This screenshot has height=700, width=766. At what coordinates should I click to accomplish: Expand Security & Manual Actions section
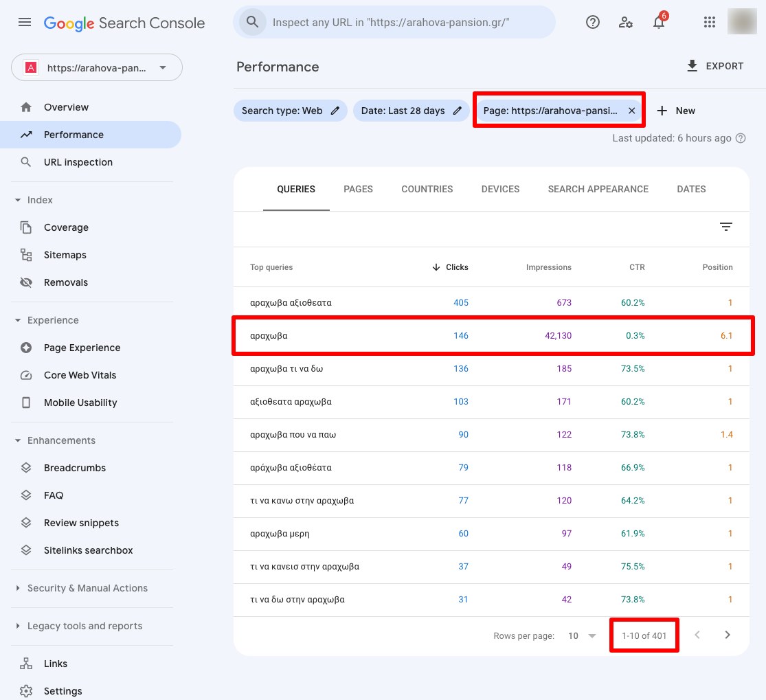(x=18, y=588)
